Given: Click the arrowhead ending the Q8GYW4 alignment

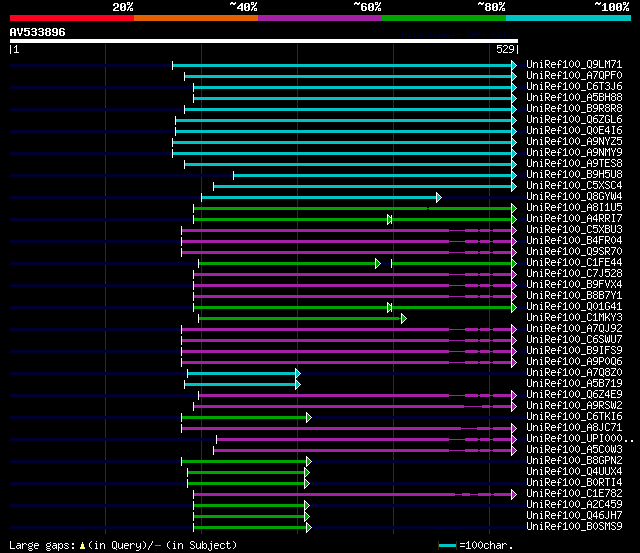Looking at the screenshot, I should tap(439, 198).
